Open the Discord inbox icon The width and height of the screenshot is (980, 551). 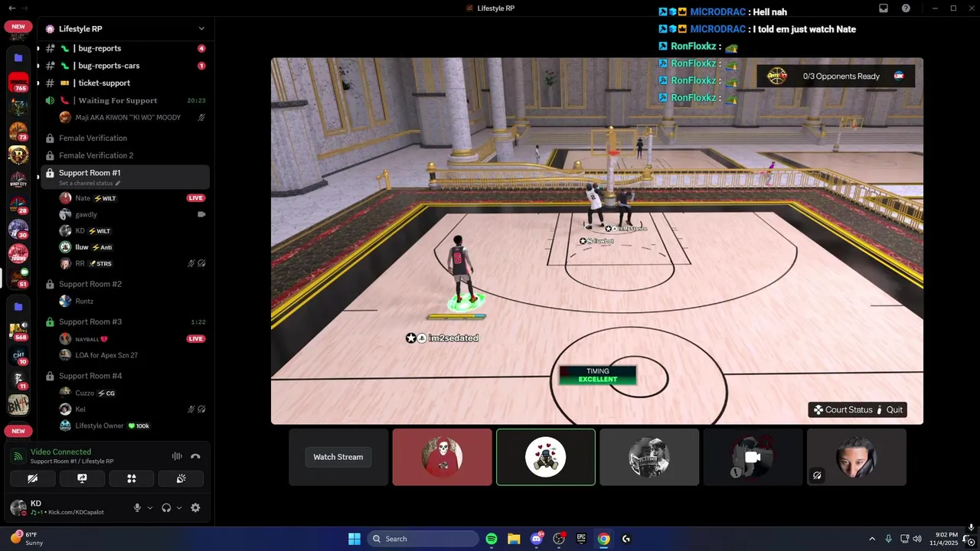pos(884,8)
